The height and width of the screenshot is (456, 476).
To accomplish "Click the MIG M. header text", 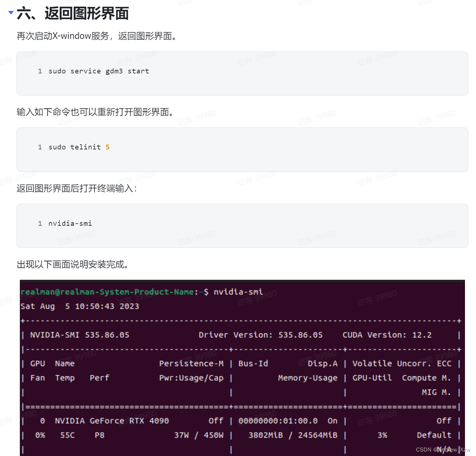I will [x=436, y=392].
